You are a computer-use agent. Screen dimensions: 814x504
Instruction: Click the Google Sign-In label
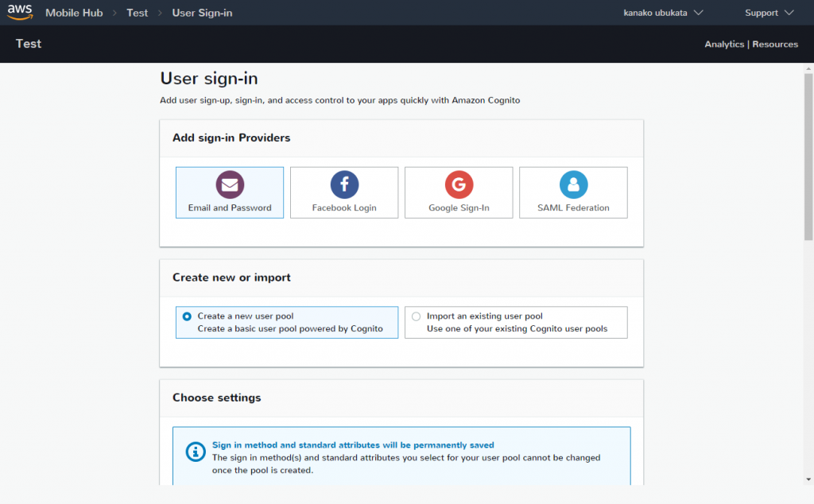459,207
